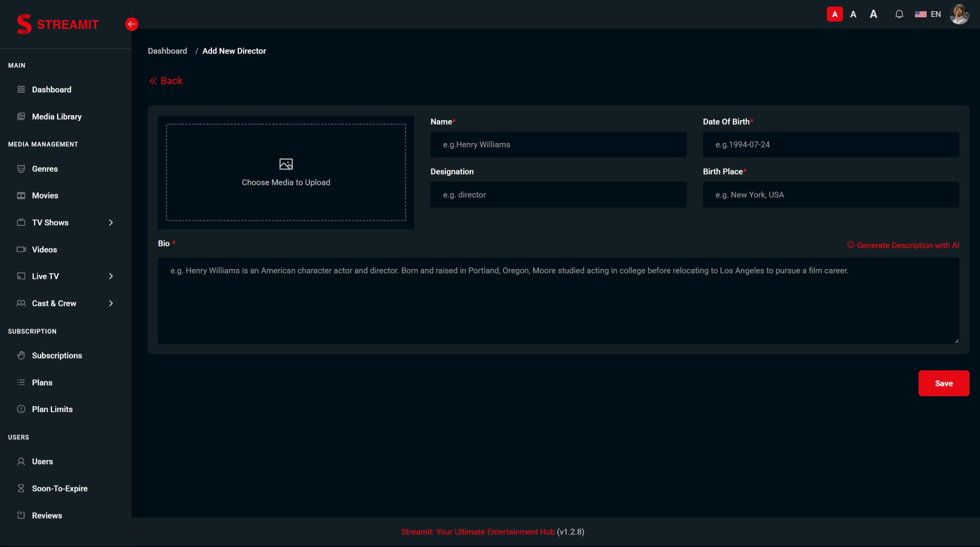
Task: Open Soon-To-Expire menu item
Action: pyautogui.click(x=60, y=489)
